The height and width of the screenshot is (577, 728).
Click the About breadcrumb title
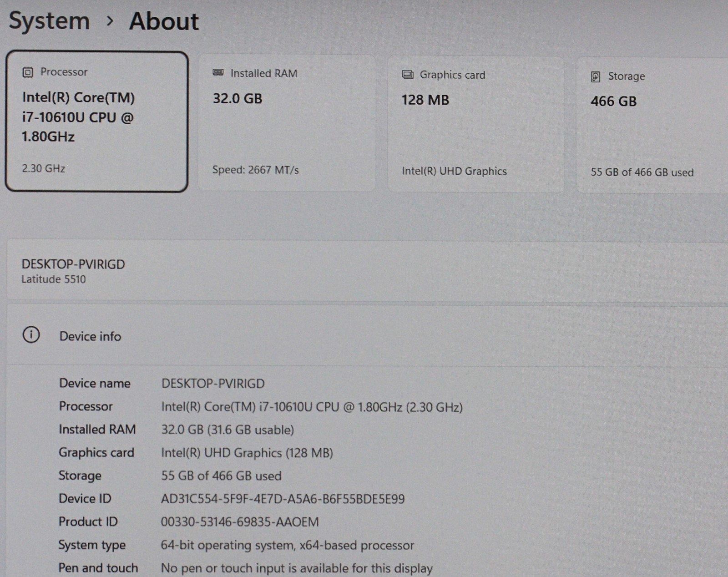coord(164,21)
